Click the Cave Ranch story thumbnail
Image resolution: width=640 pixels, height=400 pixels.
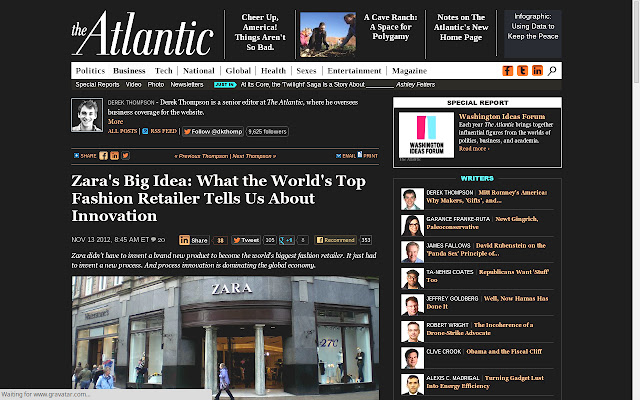click(x=328, y=34)
